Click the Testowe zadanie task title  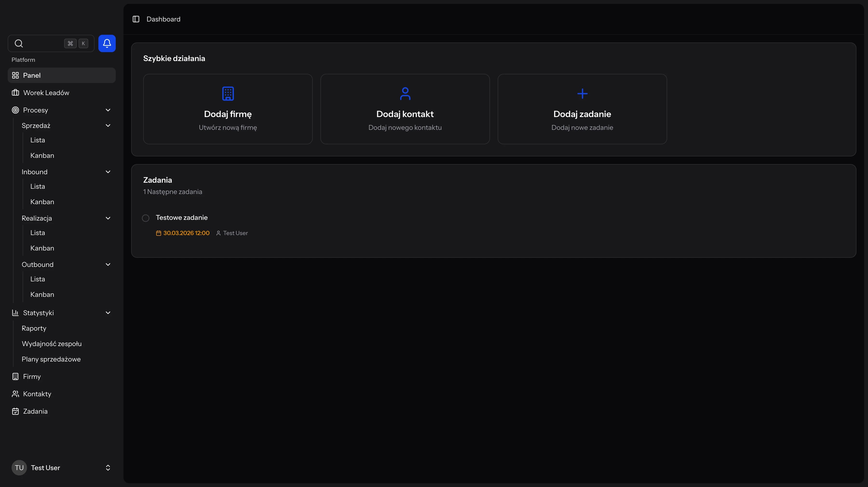[x=181, y=217]
